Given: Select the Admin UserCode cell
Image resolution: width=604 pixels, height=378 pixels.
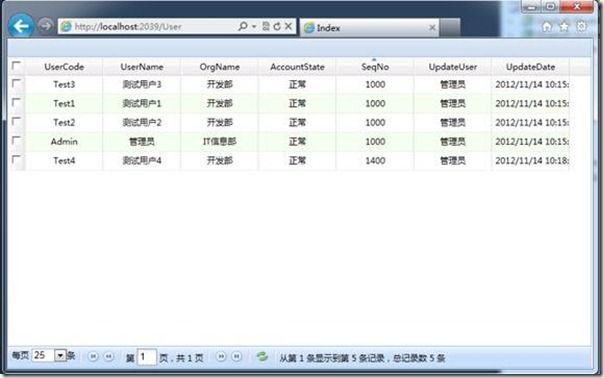Looking at the screenshot, I should [64, 141].
